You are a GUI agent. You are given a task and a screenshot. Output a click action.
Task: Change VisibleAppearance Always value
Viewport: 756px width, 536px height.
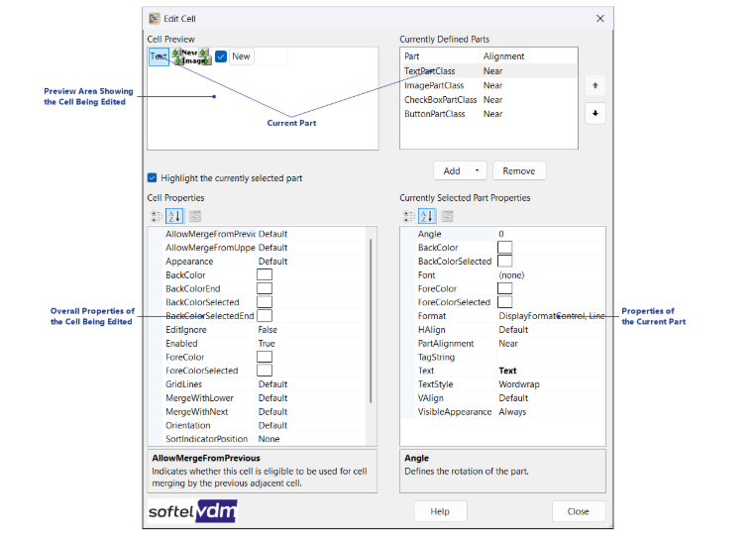(x=551, y=411)
